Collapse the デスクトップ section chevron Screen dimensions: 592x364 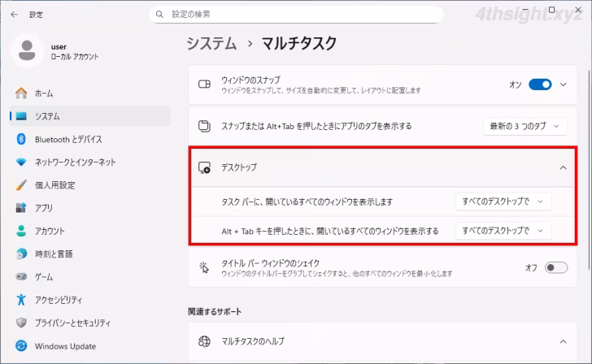tap(564, 167)
